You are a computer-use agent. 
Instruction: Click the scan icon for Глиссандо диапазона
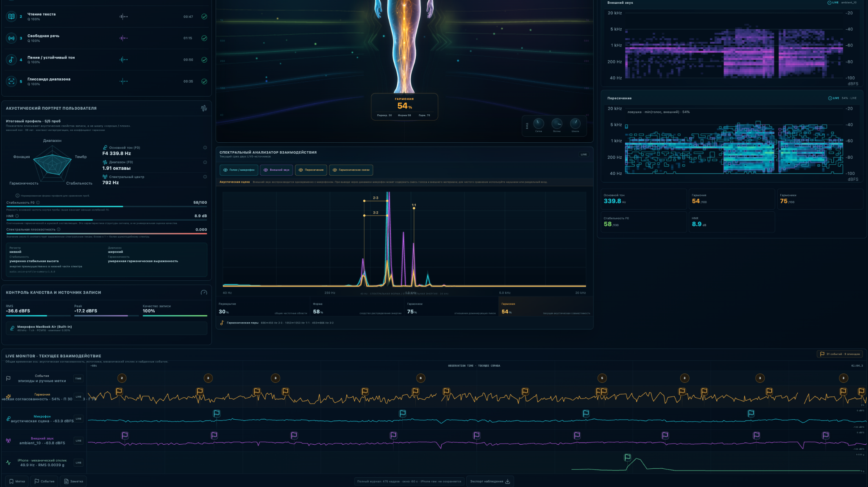[x=11, y=81]
